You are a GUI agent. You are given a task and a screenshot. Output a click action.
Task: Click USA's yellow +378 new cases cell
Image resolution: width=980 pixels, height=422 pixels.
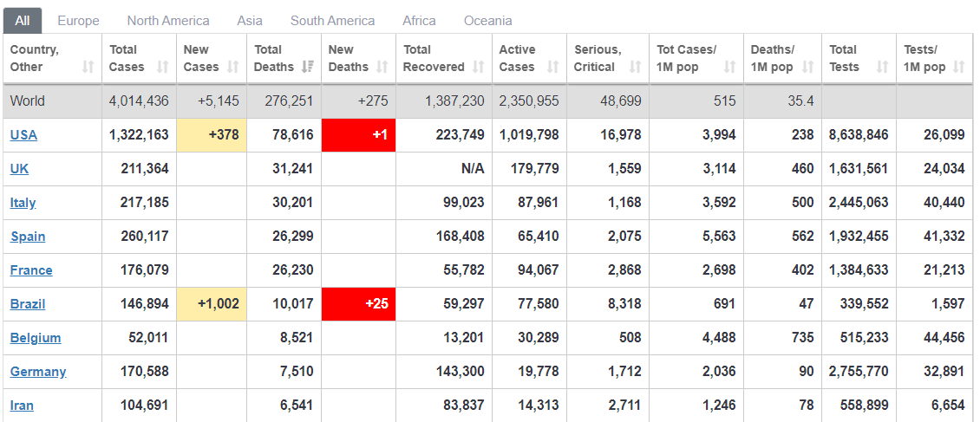(x=212, y=135)
